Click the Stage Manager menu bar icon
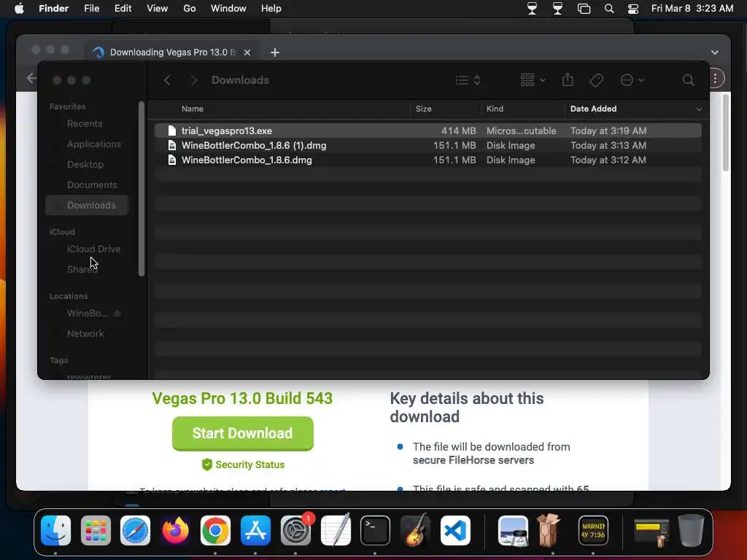 [x=584, y=9]
